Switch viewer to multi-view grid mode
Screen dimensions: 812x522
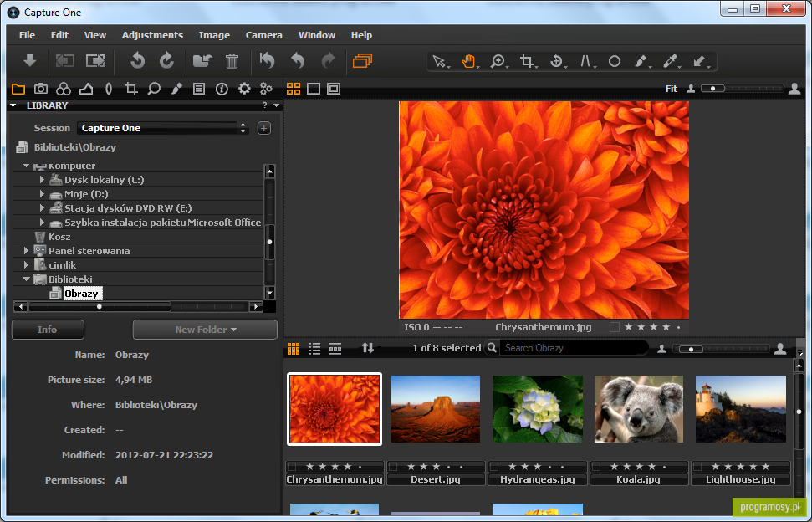294,89
